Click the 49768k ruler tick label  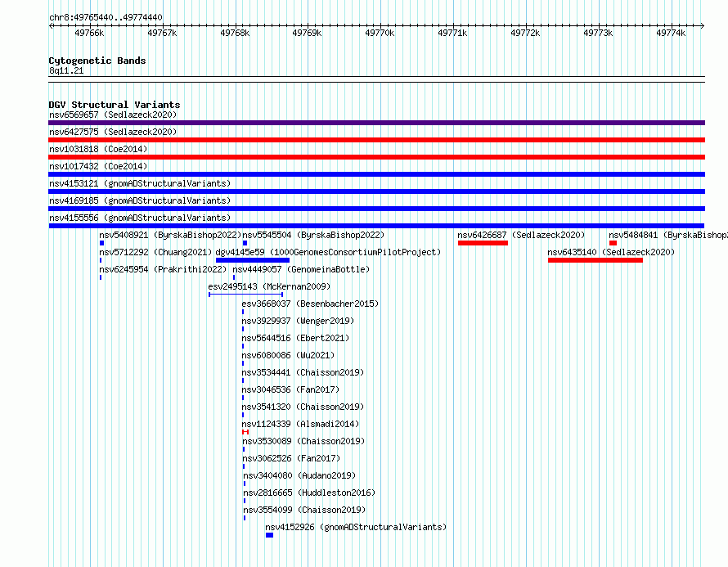click(235, 33)
